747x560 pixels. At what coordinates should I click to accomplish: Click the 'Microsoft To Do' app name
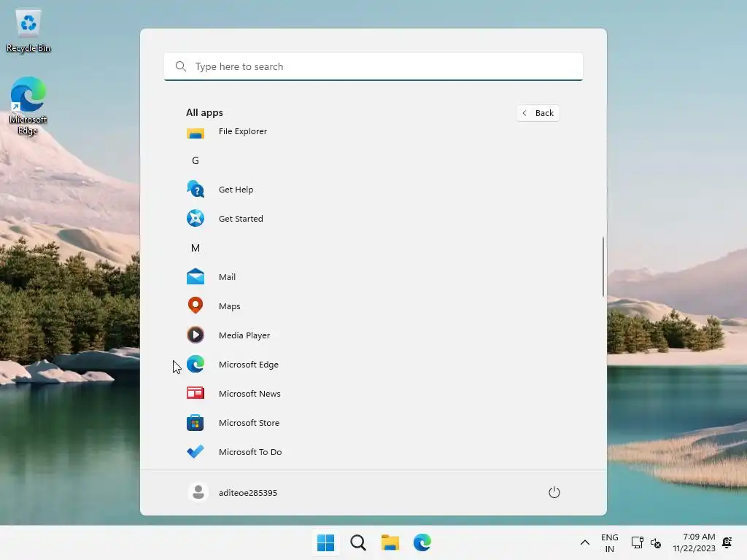click(250, 452)
